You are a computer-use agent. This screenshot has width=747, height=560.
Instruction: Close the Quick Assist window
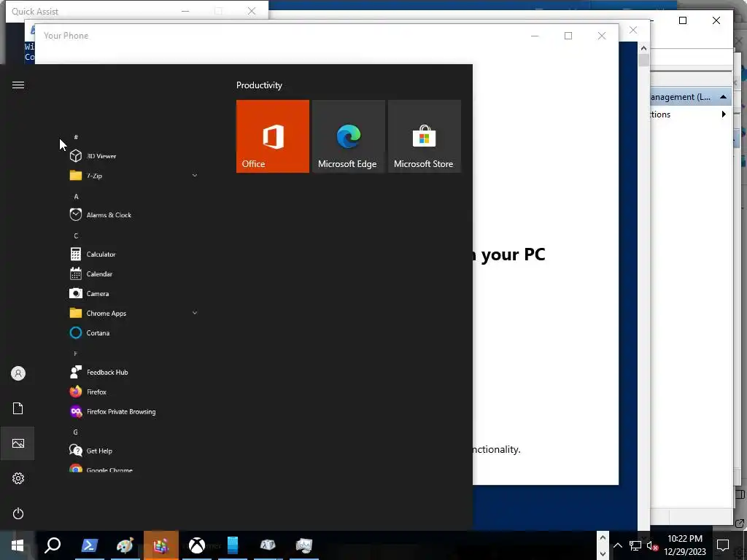pos(252,11)
